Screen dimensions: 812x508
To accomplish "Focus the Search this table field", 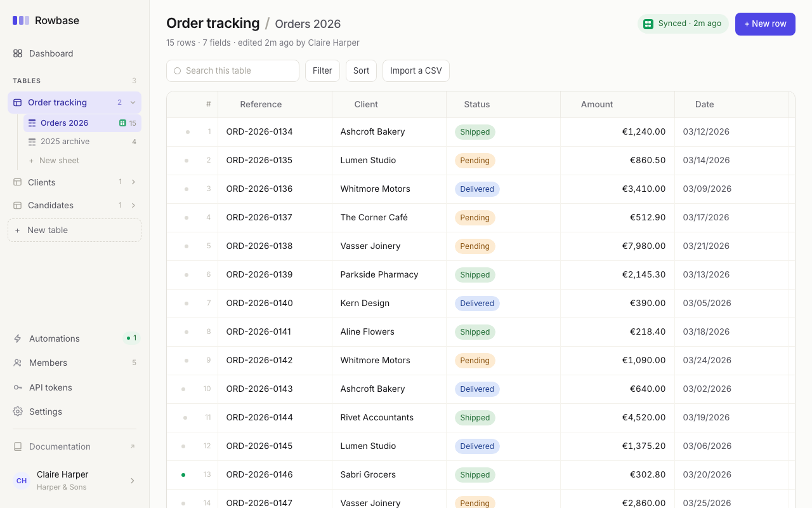I will pyautogui.click(x=233, y=70).
